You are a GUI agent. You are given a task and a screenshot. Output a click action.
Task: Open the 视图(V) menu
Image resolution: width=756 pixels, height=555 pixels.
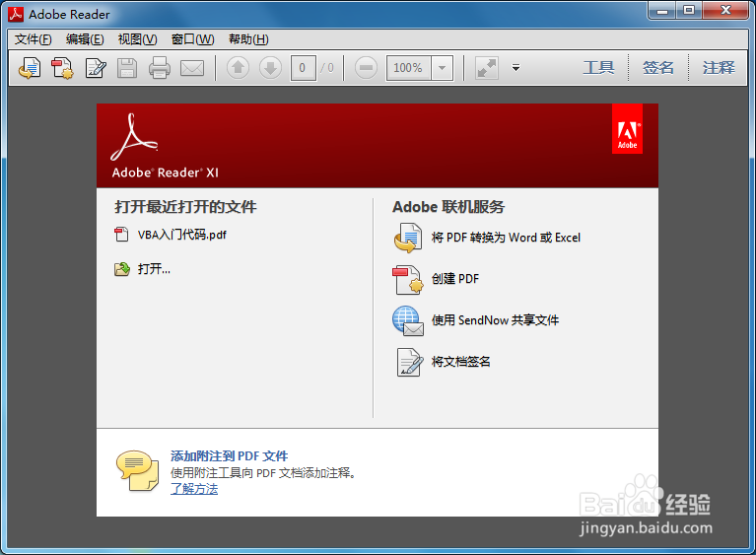(137, 39)
